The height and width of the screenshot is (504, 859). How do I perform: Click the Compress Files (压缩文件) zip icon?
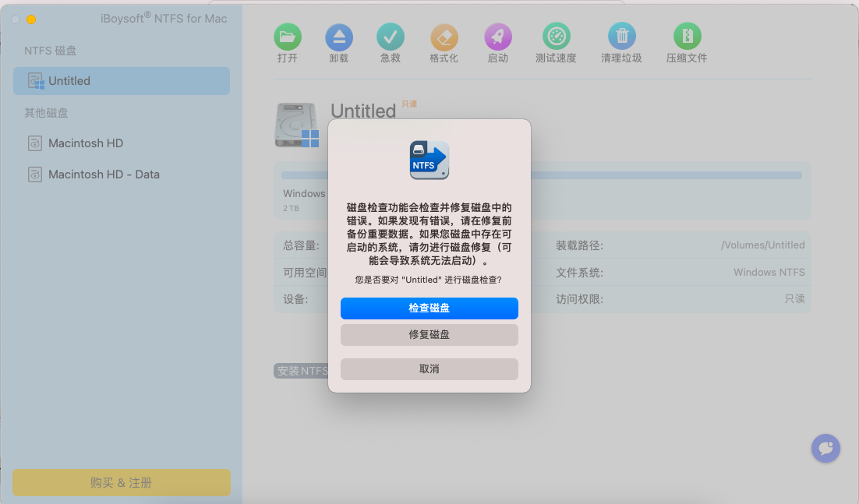click(687, 37)
